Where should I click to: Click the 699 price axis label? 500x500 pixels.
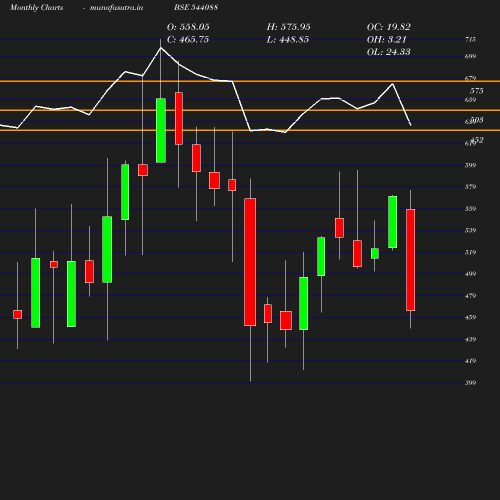click(470, 56)
